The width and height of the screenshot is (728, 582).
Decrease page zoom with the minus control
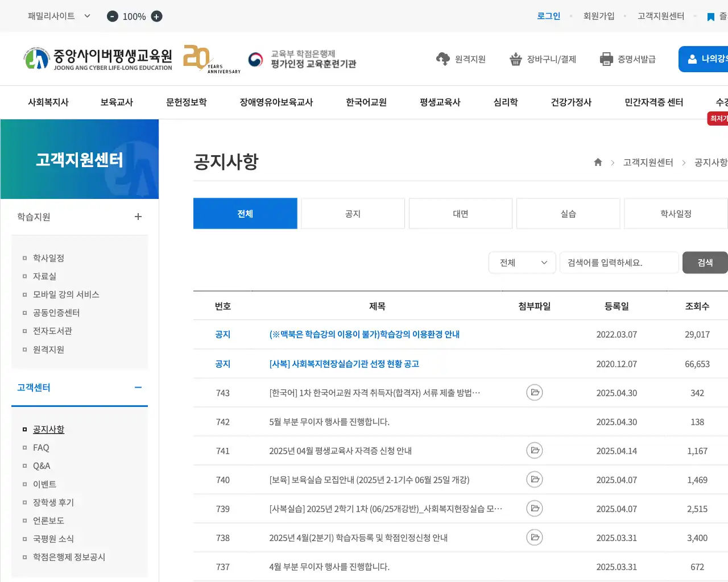(112, 16)
